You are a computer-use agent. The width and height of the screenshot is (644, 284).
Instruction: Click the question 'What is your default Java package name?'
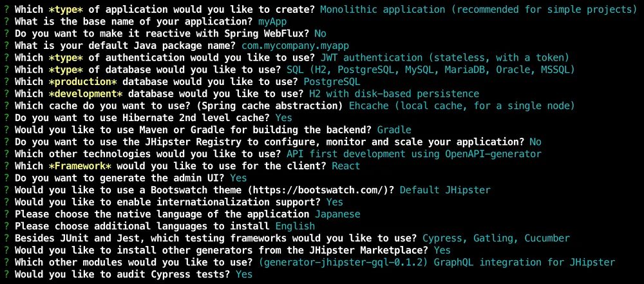[126, 46]
